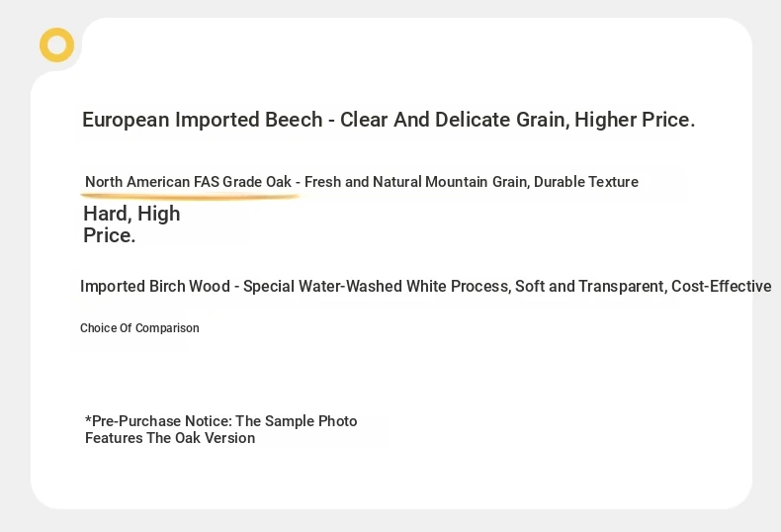Click the 'Cost-Effective' text
This screenshot has width=781, height=532.
pos(722,287)
